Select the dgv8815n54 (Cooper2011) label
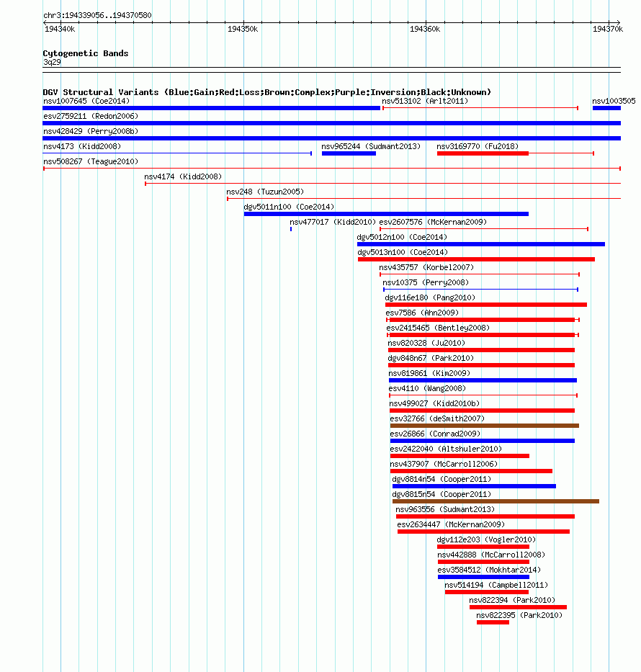 click(x=441, y=495)
